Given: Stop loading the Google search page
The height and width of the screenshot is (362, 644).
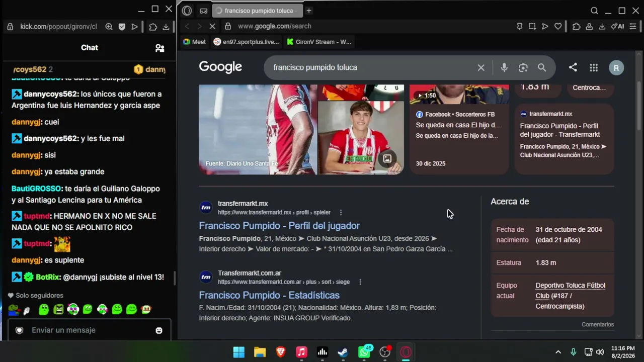Looking at the screenshot, I should click(212, 26).
